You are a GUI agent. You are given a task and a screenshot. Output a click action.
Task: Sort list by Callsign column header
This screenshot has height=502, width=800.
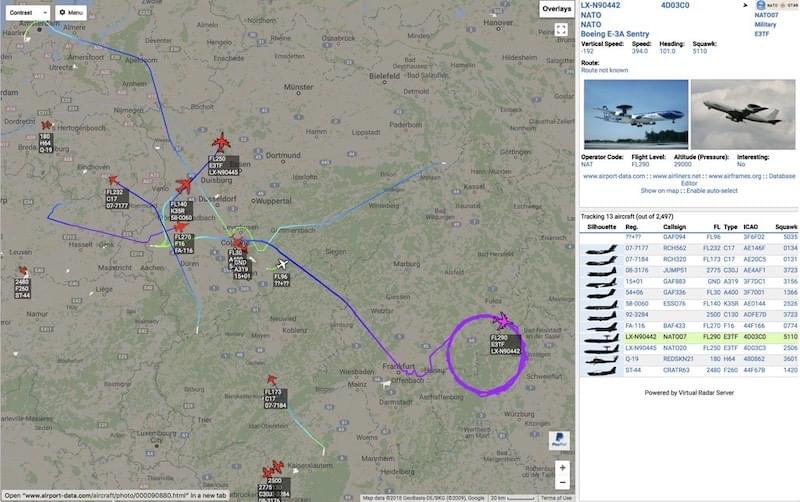[674, 227]
